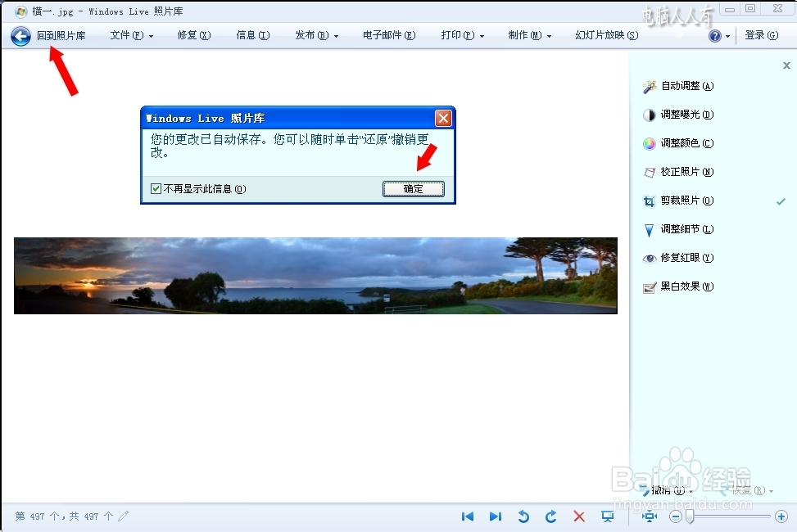Advance to the next photo
Screen dimensions: 797x532
pos(496,516)
